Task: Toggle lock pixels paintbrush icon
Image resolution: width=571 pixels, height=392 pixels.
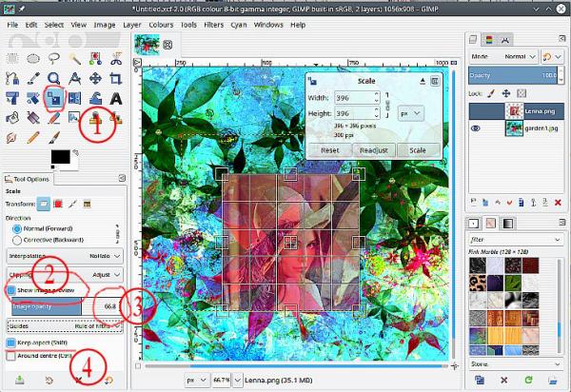Action: click(x=491, y=93)
